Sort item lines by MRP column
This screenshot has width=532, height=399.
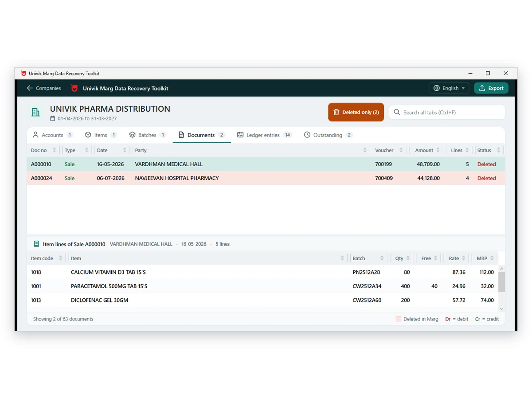[485, 258]
